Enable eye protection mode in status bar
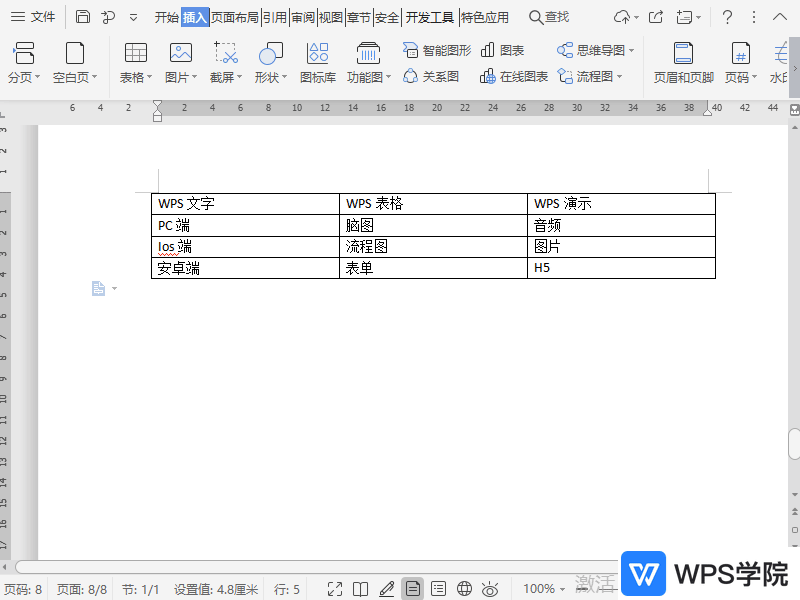 click(489, 588)
